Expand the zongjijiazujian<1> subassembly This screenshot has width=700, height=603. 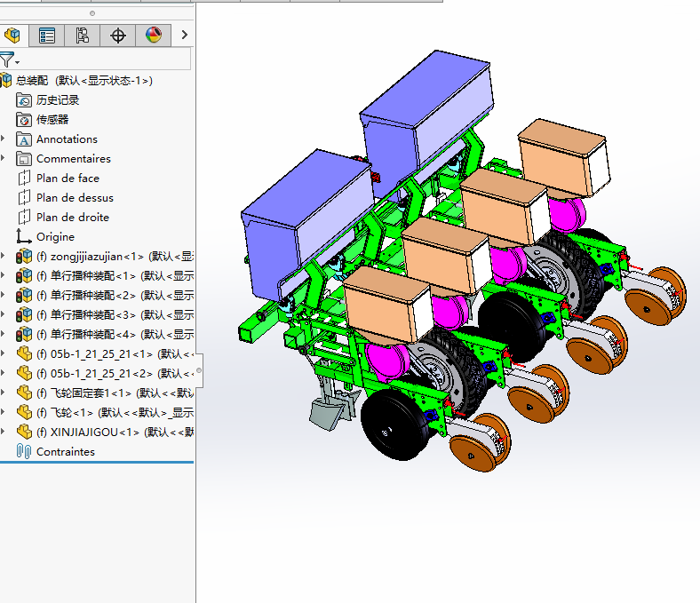[4, 256]
